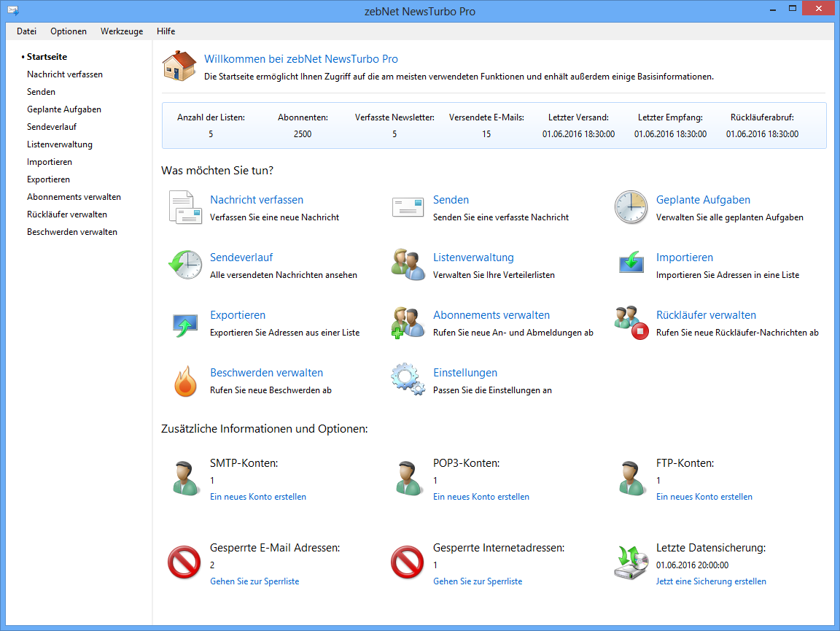The width and height of the screenshot is (840, 631).
Task: Open the Sendeverlauf heading link
Action: (241, 258)
